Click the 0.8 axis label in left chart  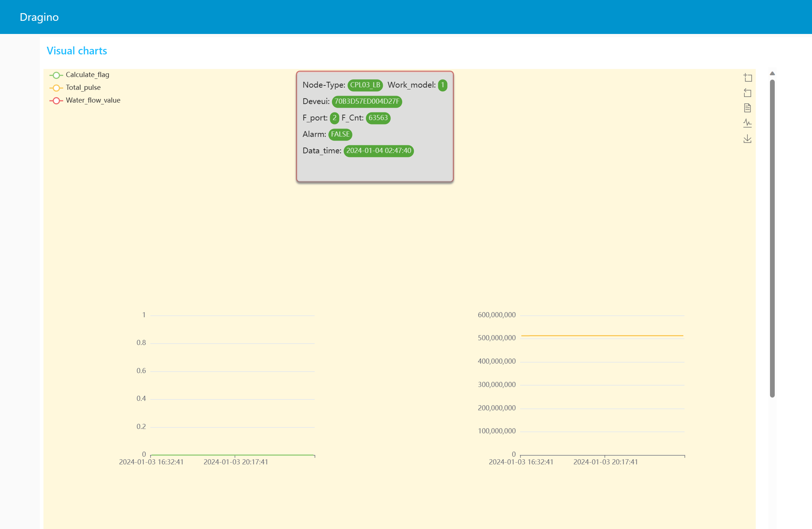(141, 343)
